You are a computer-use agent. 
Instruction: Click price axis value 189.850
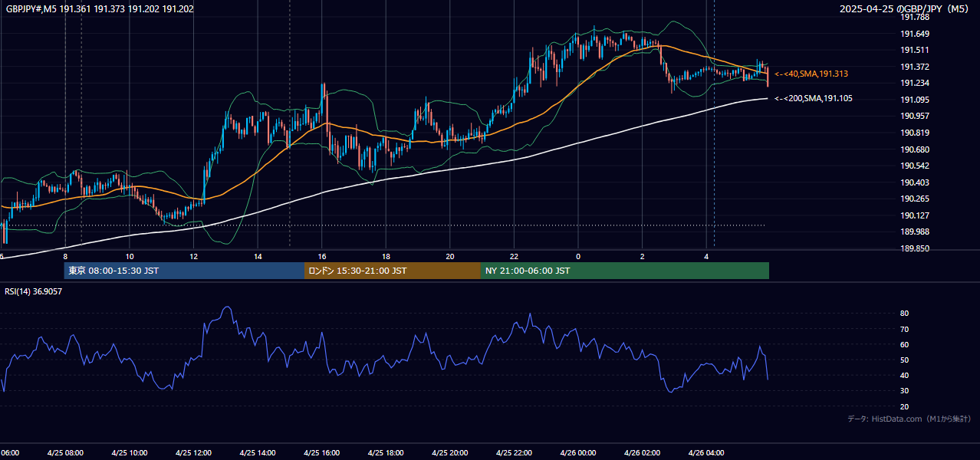[x=915, y=248]
